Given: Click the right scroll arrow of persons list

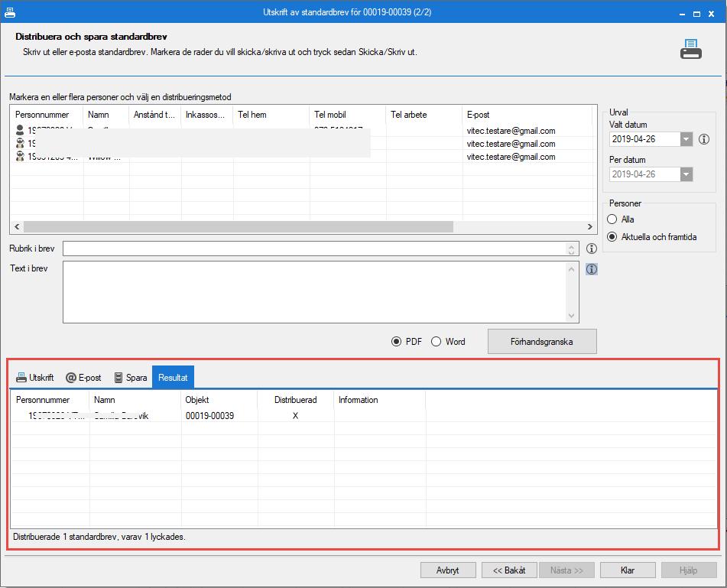Looking at the screenshot, I should coord(589,227).
